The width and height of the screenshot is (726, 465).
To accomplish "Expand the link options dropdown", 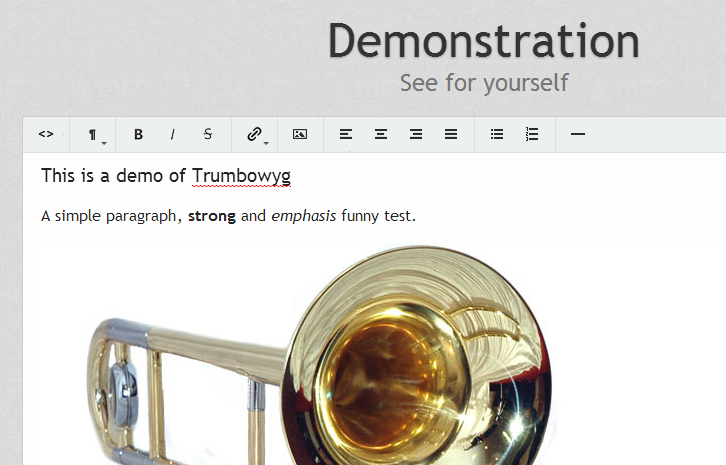I will pyautogui.click(x=256, y=134).
